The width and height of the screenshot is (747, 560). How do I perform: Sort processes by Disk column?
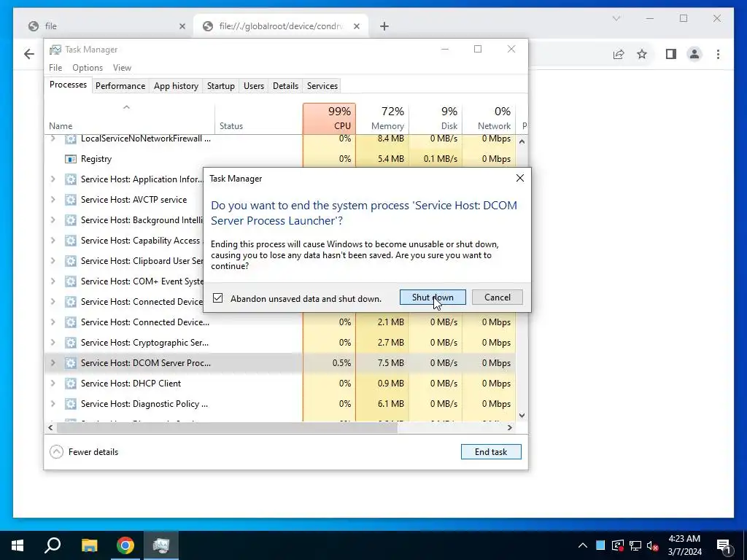click(x=436, y=118)
